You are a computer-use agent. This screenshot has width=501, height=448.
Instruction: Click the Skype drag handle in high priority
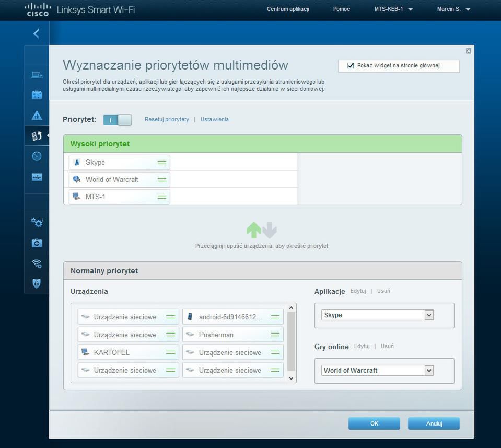tap(162, 163)
